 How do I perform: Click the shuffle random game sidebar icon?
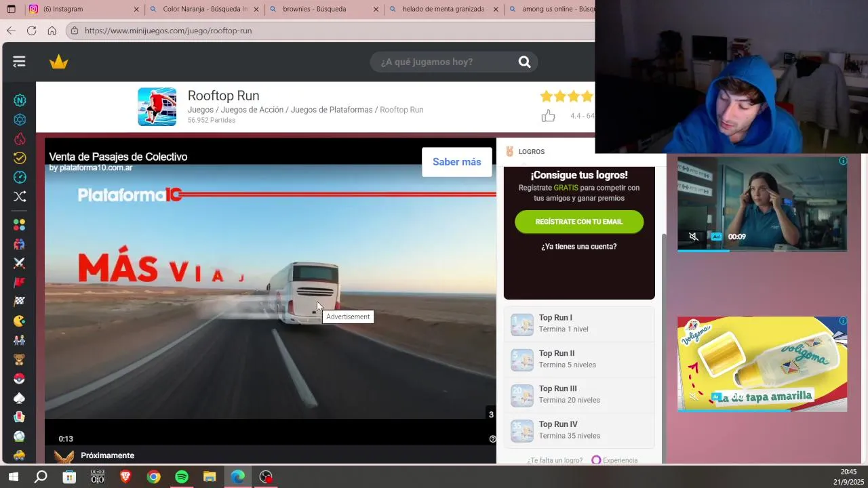click(20, 197)
